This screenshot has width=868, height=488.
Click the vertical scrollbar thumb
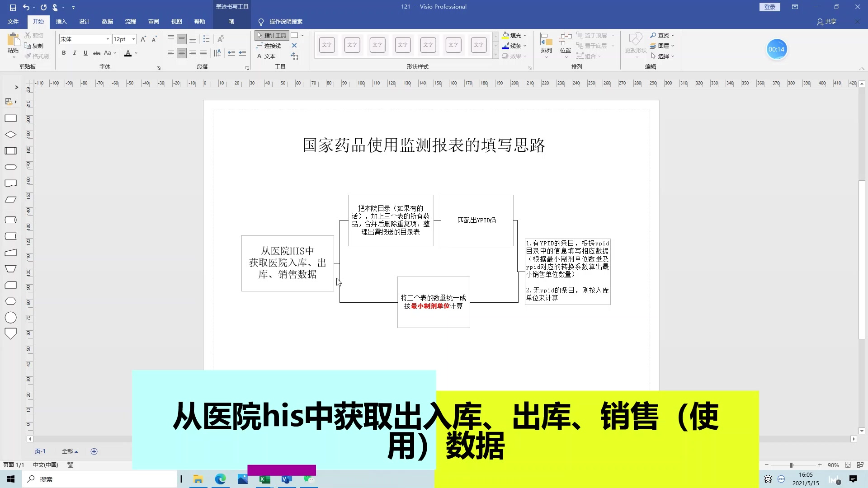[862, 260]
